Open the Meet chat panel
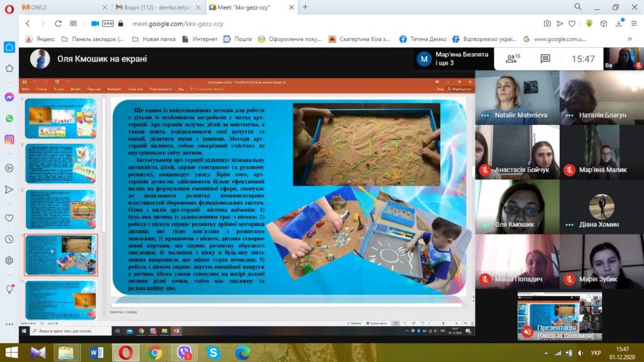The image size is (644, 362). click(545, 58)
